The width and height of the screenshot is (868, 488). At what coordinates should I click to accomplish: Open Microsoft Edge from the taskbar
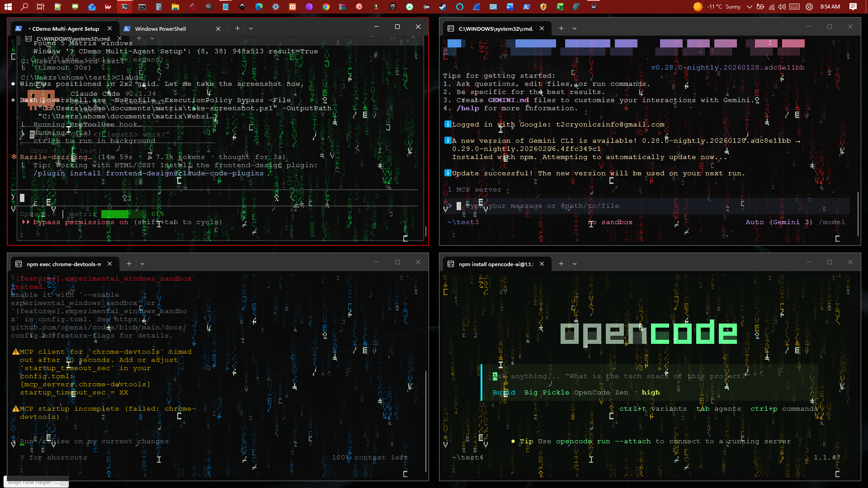click(259, 7)
